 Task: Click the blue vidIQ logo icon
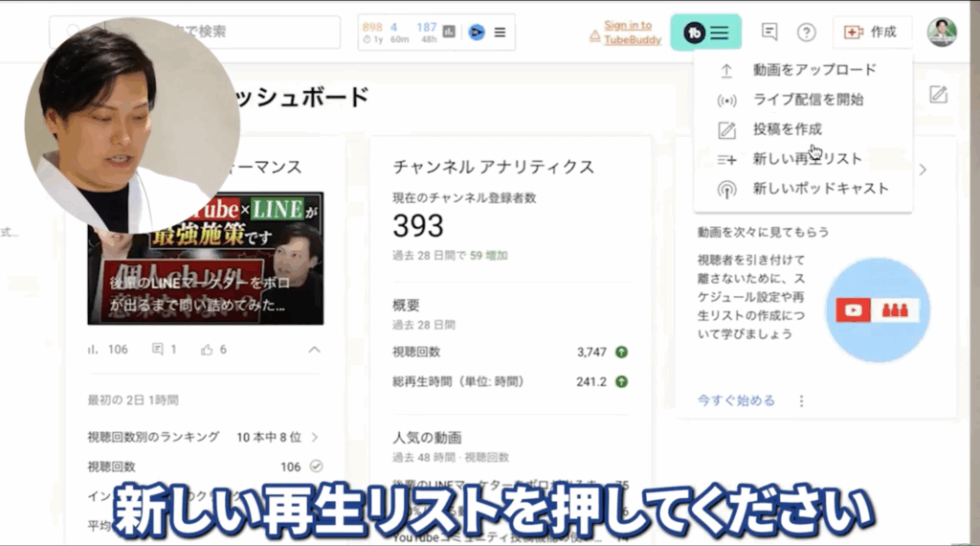pyautogui.click(x=476, y=32)
